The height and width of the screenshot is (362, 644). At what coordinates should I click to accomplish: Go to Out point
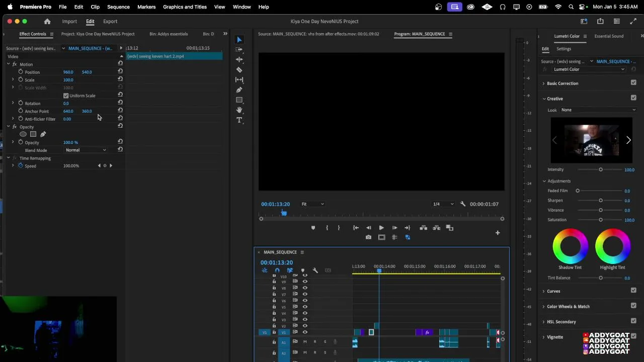407,228
